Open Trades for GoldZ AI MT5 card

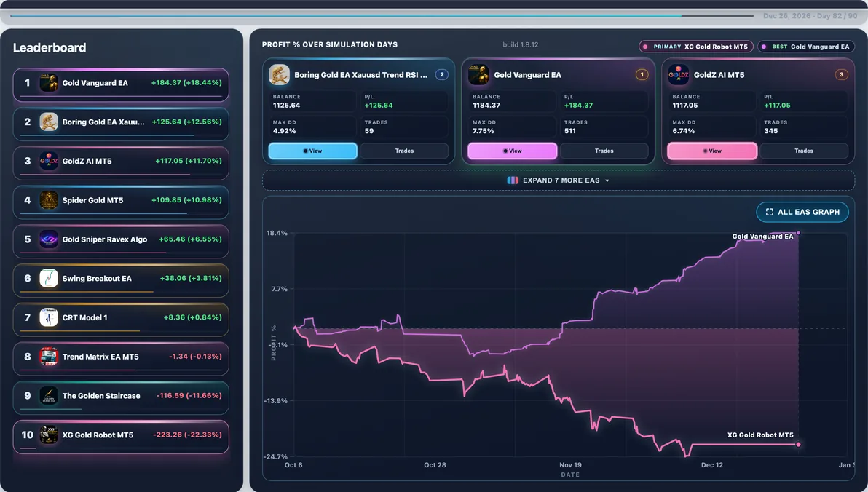[x=804, y=151]
